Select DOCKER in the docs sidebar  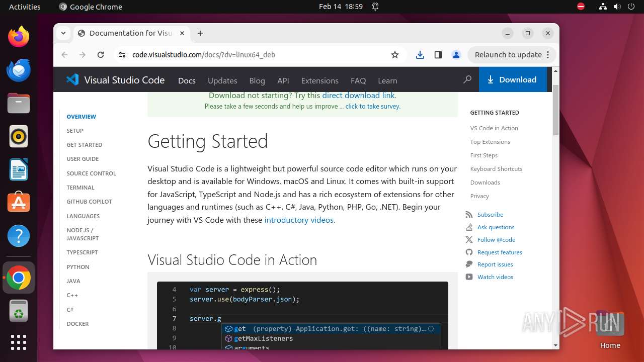click(77, 324)
